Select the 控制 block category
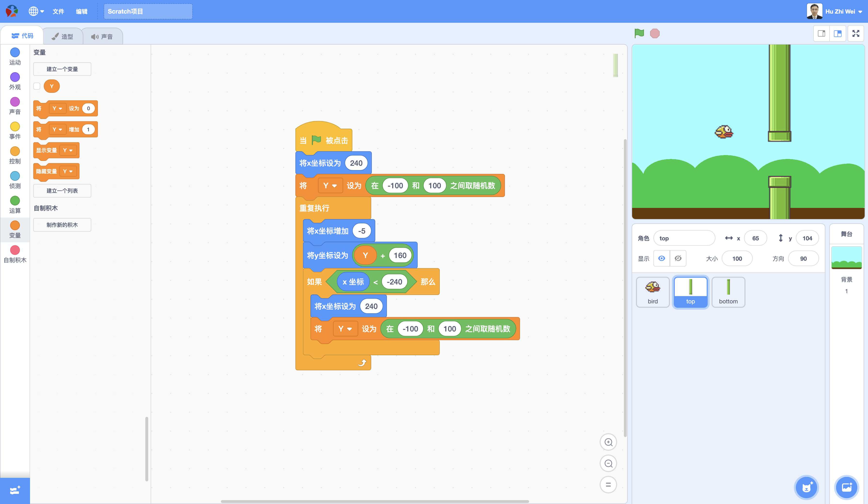This screenshot has height=504, width=868. pyautogui.click(x=15, y=155)
